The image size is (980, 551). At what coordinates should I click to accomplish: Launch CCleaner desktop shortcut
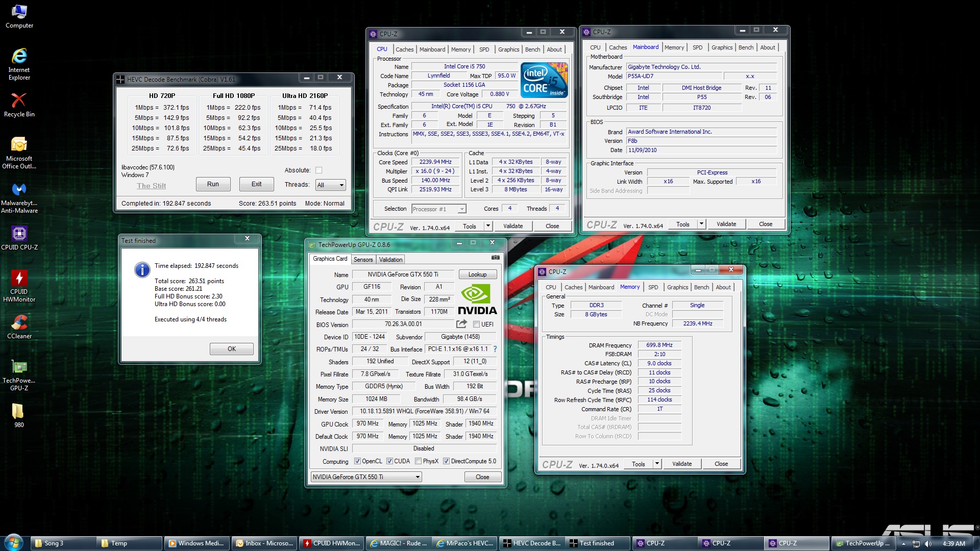[x=19, y=327]
